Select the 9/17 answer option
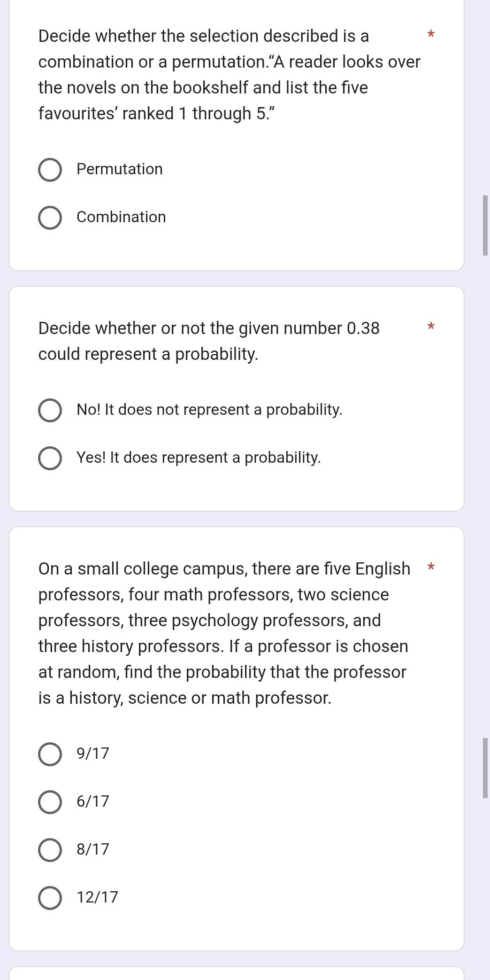The height and width of the screenshot is (980, 490). coord(50,754)
